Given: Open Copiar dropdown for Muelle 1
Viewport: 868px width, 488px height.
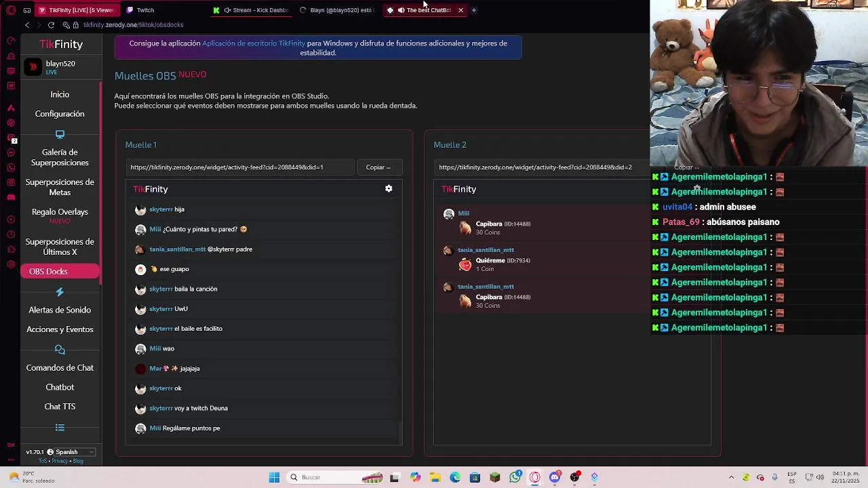Looking at the screenshot, I should (378, 167).
